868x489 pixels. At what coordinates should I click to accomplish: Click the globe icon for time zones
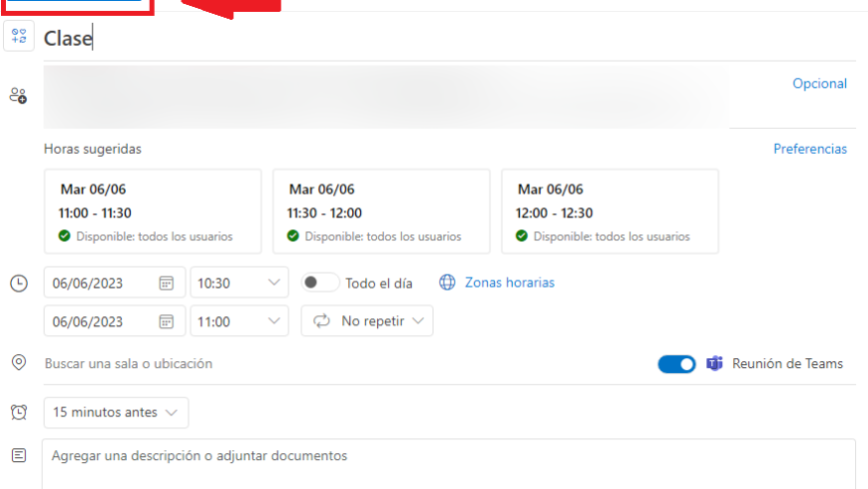pos(447,282)
